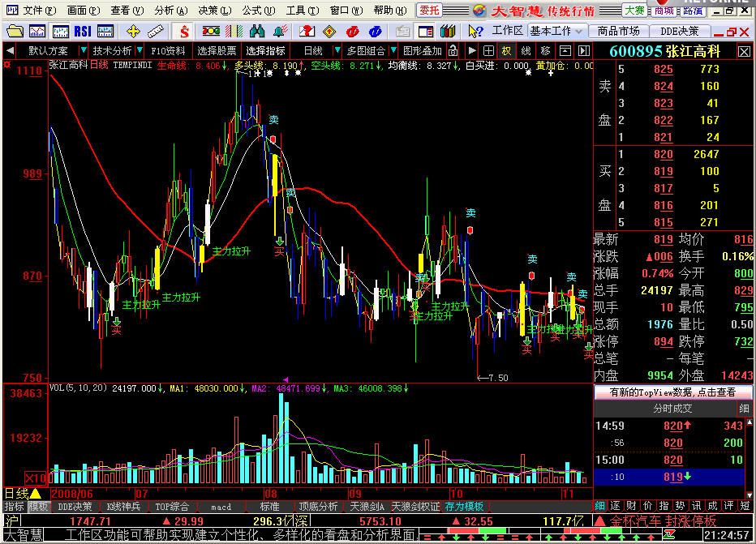Click the blue circular information icon

pos(375,32)
